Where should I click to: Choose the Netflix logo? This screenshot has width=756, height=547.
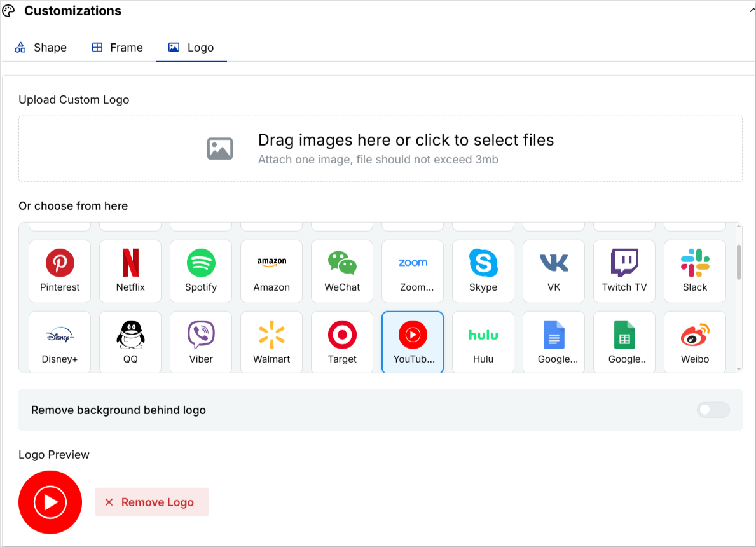130,271
